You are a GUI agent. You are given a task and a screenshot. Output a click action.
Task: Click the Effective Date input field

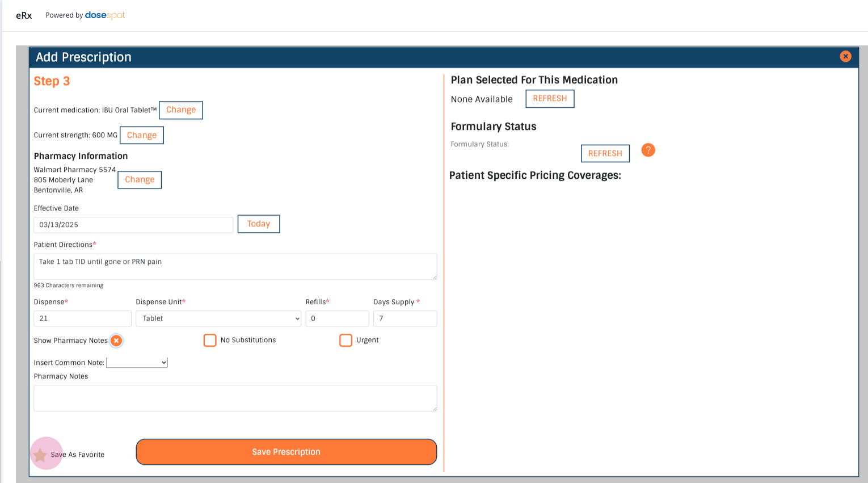[133, 225]
